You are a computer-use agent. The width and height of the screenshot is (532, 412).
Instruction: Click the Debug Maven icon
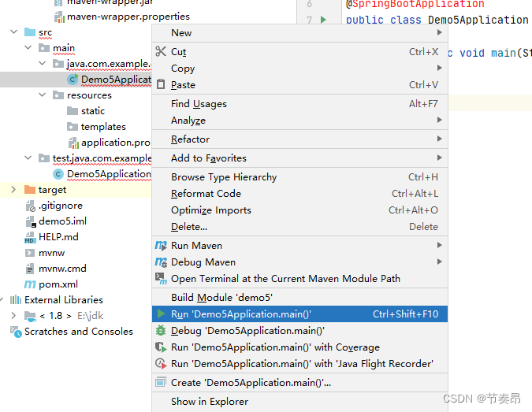pos(161,262)
